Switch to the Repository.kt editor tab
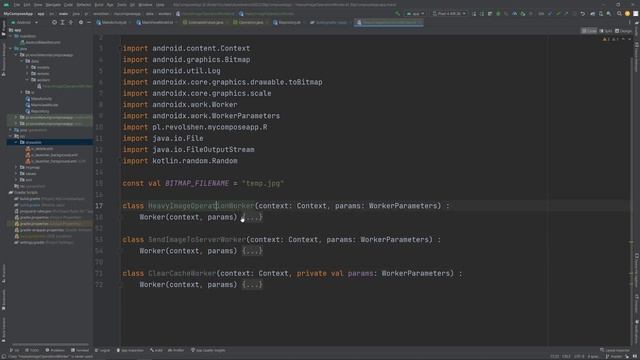The width and height of the screenshot is (640, 360). [288, 22]
